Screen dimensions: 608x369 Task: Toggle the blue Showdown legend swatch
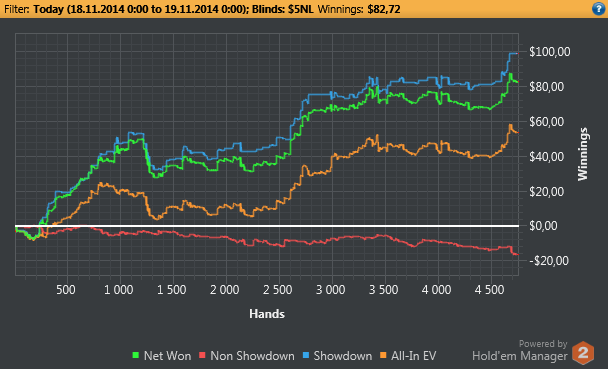pyautogui.click(x=306, y=355)
